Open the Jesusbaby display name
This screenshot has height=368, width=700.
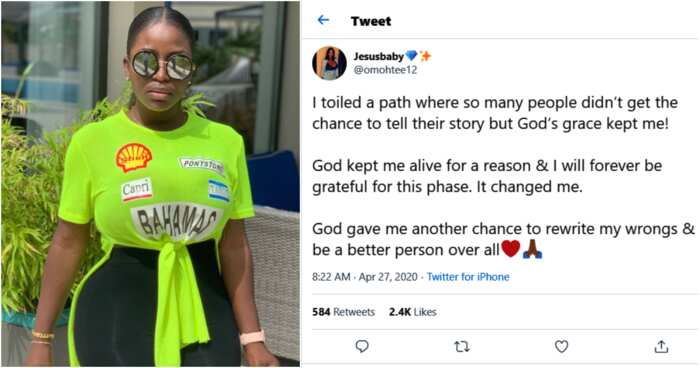coord(379,56)
